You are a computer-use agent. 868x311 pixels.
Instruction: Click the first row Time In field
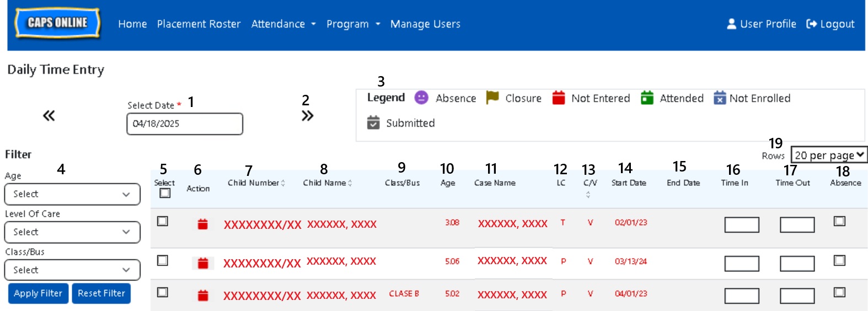pyautogui.click(x=741, y=224)
